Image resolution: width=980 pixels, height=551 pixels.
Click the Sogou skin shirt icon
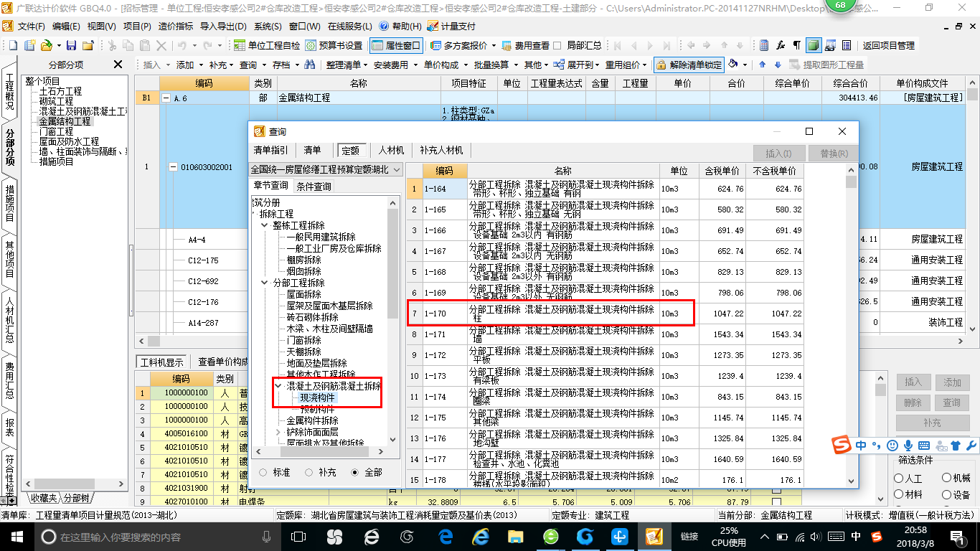coord(956,446)
